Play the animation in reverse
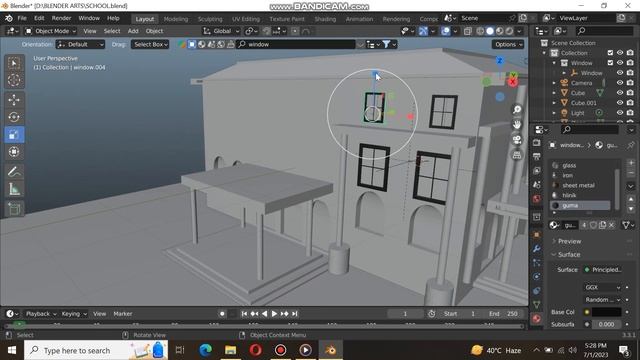This screenshot has width=640, height=360. [x=264, y=314]
